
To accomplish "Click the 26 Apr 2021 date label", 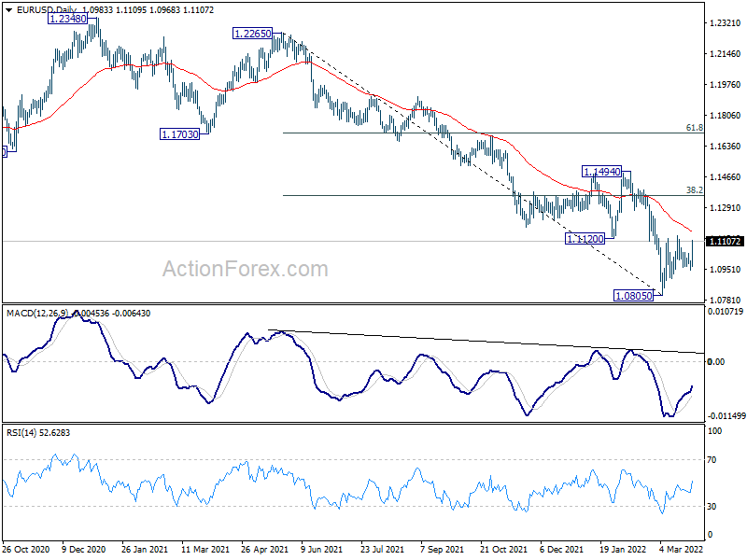I will 264,550.
